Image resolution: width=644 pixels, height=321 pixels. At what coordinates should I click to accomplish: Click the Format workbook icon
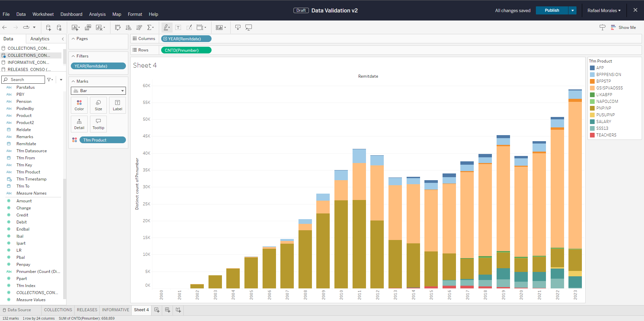coord(189,28)
